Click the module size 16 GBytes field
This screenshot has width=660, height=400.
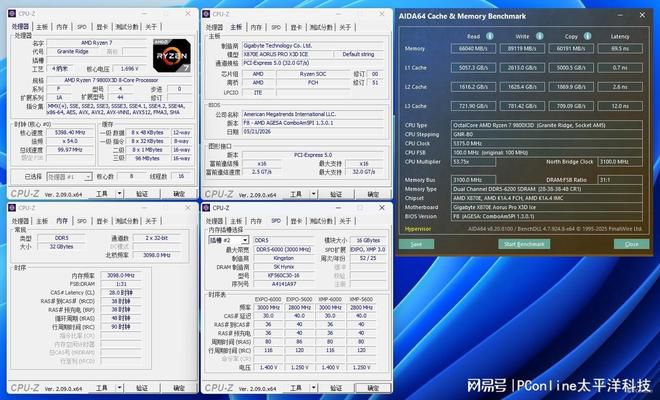(x=368, y=240)
